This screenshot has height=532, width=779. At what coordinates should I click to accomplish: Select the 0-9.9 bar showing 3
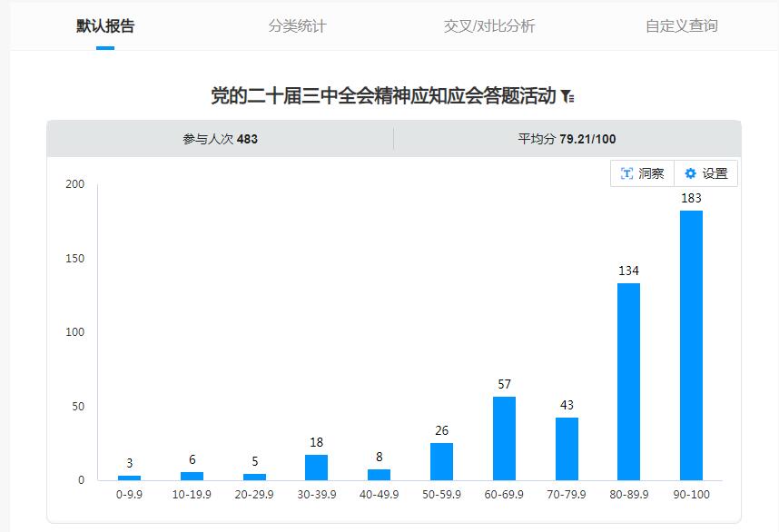tap(130, 478)
